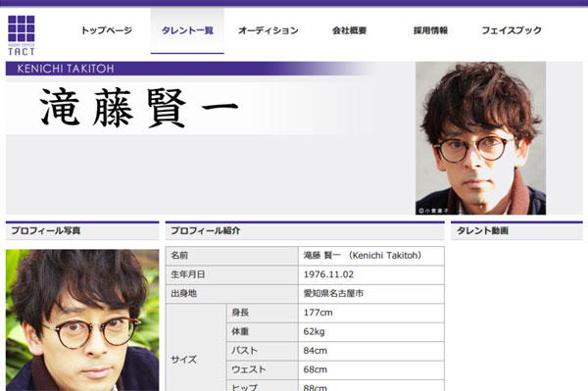Select the タレント動画 section header
588x391 pixels.
[516, 230]
